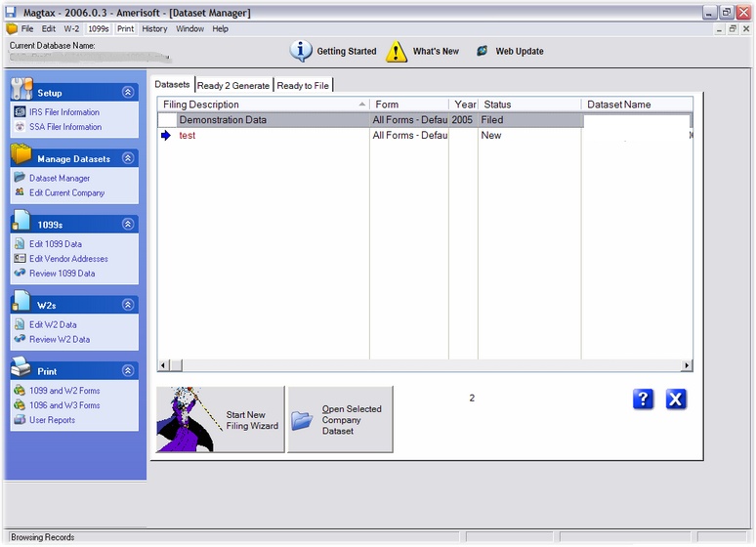Switch to the Ready to File tab
This screenshot has height=547, width=756.
[x=303, y=86]
